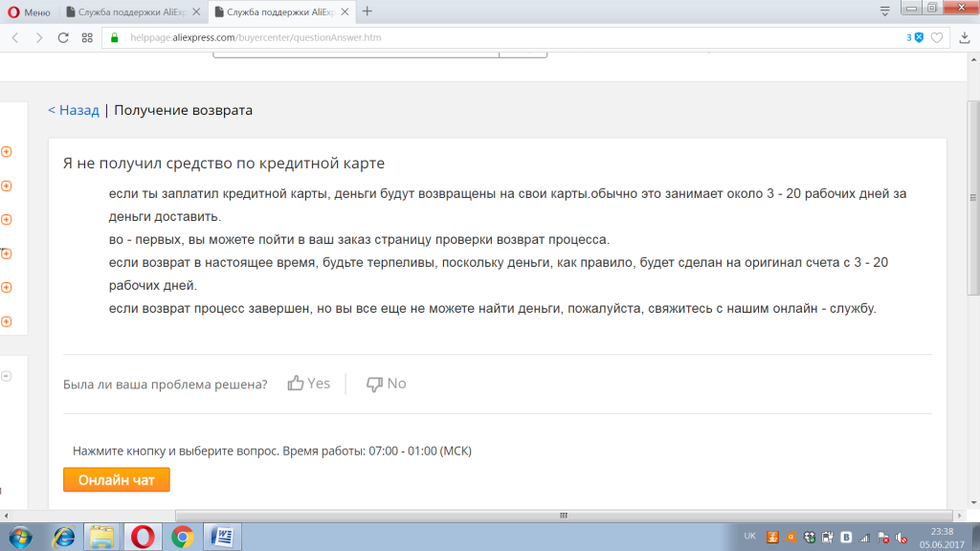Image resolution: width=980 pixels, height=551 pixels.
Task: Expand the last orange plus item in sidebar
Action: click(x=6, y=321)
